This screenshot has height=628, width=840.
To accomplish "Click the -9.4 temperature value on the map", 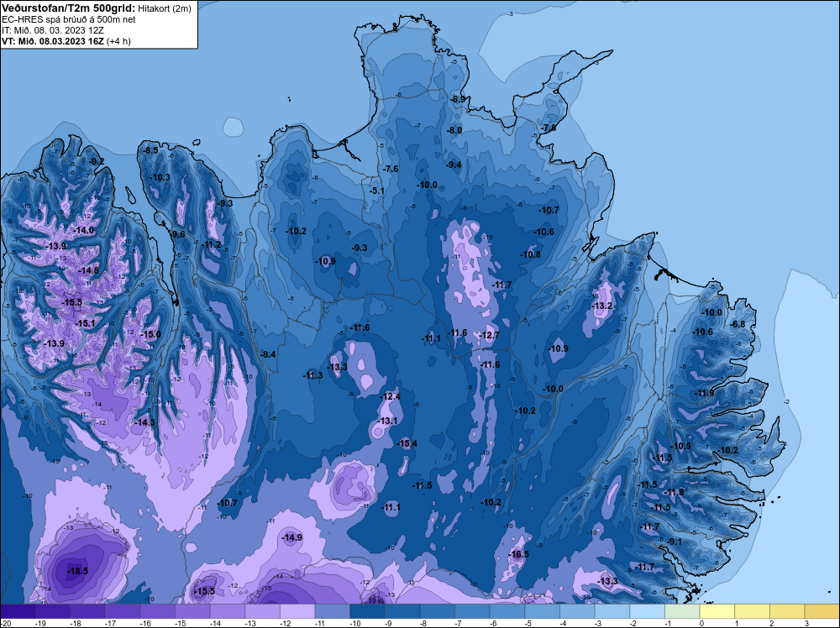I will tap(454, 165).
